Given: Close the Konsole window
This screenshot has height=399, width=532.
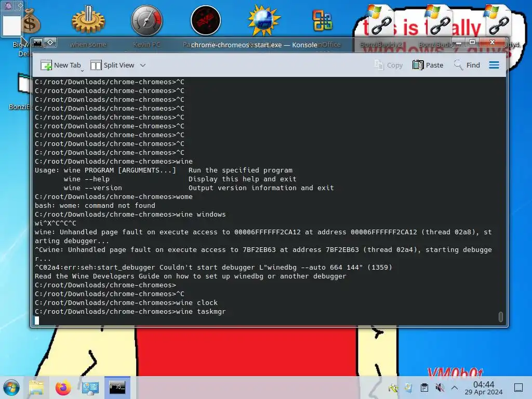Looking at the screenshot, I should pyautogui.click(x=493, y=43).
